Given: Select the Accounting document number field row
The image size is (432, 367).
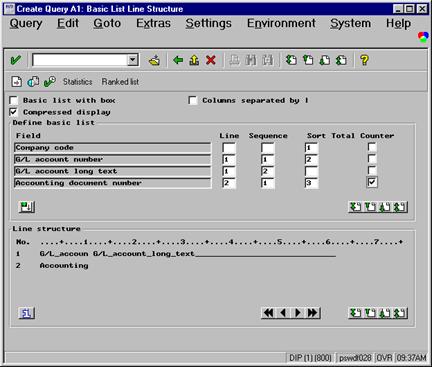Looking at the screenshot, I should tap(113, 183).
